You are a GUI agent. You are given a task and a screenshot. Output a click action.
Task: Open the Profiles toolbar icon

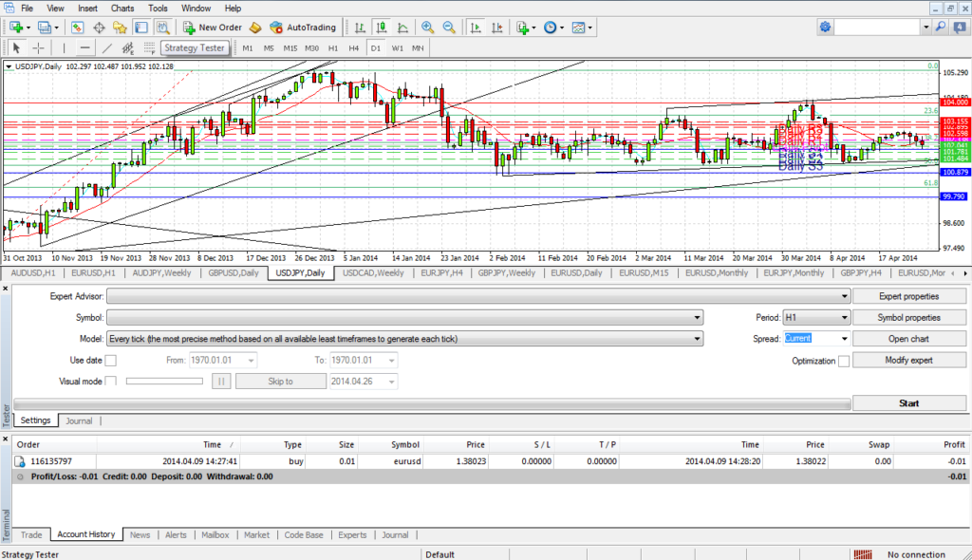click(x=45, y=28)
